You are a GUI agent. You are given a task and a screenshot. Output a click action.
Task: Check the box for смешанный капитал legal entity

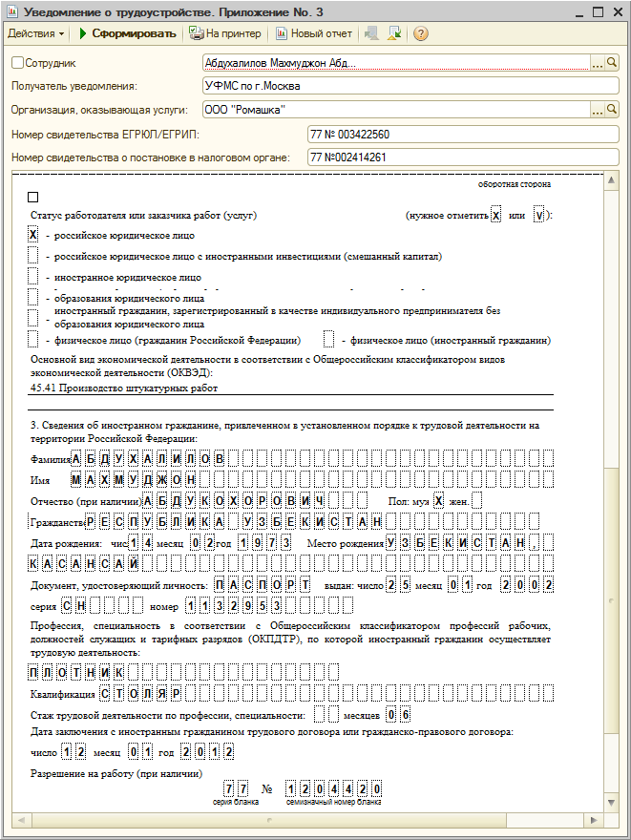tap(33, 255)
